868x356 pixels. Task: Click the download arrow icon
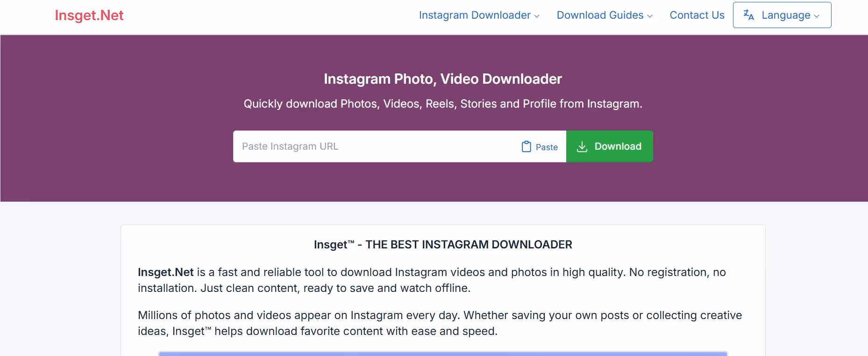pyautogui.click(x=582, y=147)
